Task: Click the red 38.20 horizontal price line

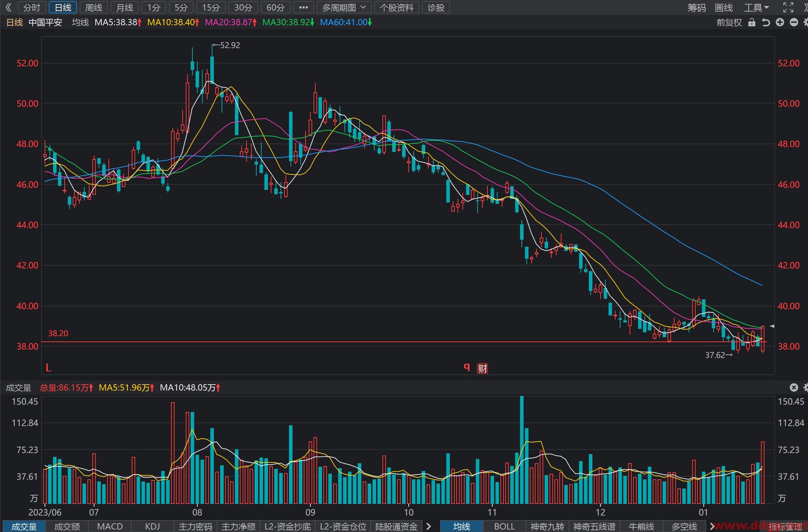Action: click(404, 342)
